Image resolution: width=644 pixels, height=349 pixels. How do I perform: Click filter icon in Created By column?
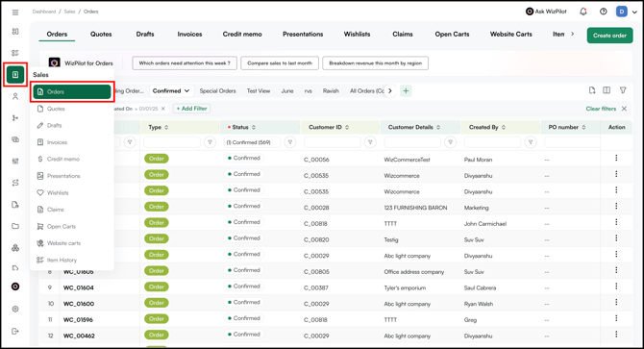[531, 142]
